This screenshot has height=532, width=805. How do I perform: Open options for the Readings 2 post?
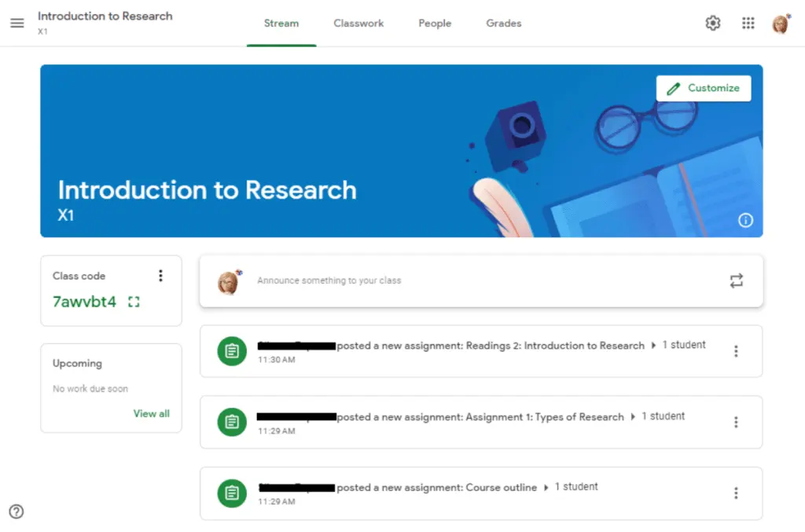[x=736, y=351]
